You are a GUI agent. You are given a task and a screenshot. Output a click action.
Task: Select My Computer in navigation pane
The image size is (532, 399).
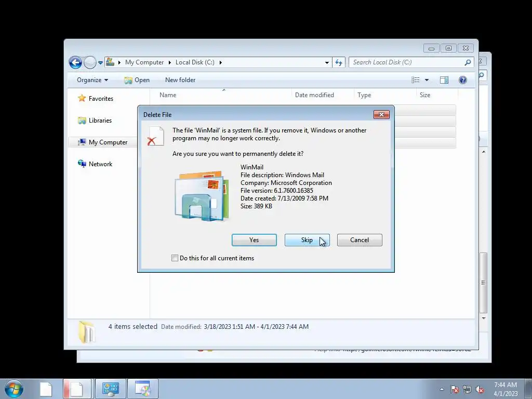tap(108, 142)
